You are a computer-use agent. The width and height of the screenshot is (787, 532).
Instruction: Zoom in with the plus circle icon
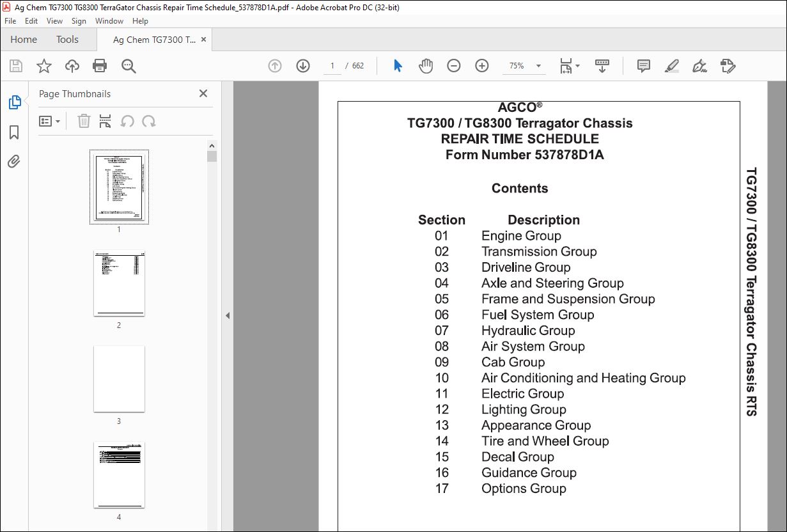click(482, 66)
